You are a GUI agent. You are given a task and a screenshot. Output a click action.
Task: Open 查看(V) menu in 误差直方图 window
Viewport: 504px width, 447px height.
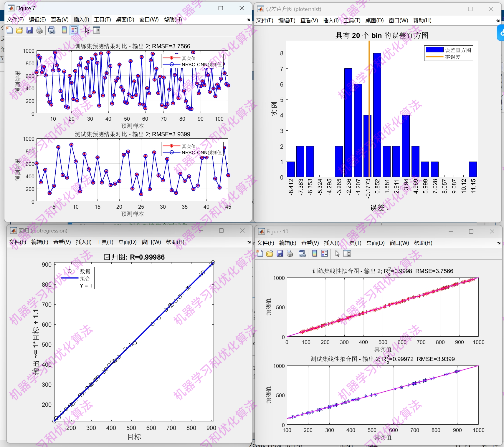[x=309, y=21]
